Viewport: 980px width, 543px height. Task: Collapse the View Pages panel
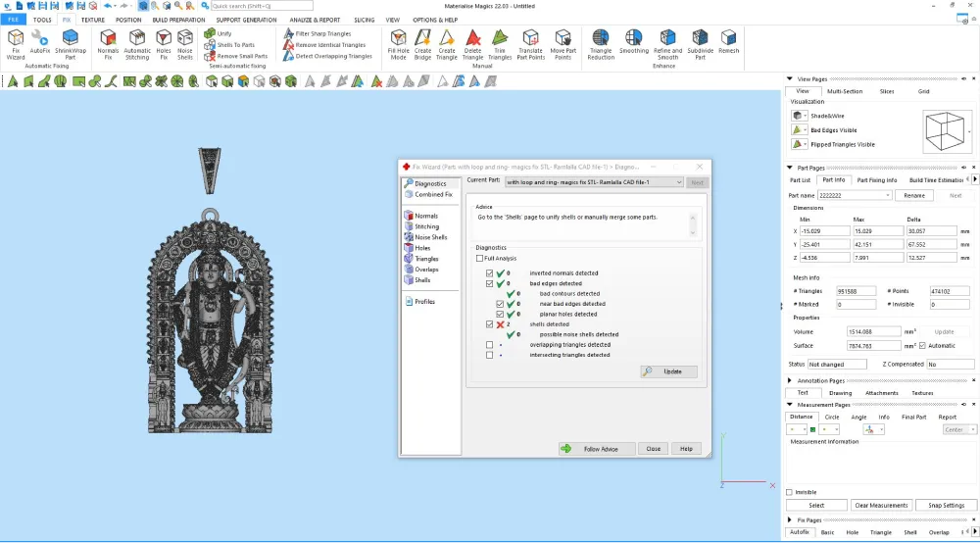[x=789, y=78]
